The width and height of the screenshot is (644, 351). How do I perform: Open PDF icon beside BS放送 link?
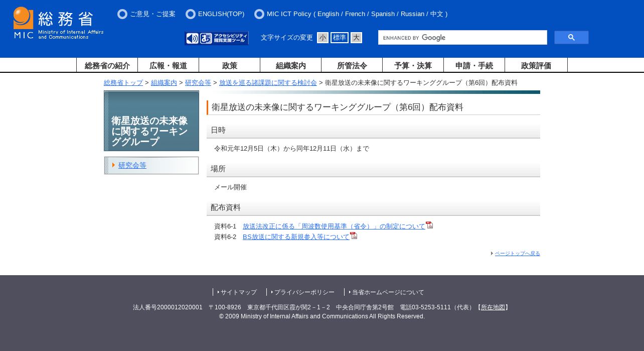tap(354, 236)
